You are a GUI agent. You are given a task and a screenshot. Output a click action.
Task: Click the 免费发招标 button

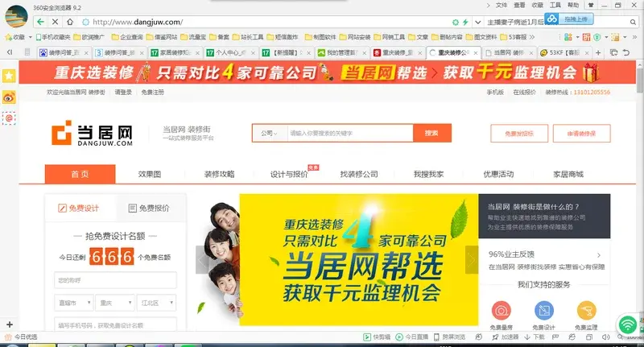519,134
